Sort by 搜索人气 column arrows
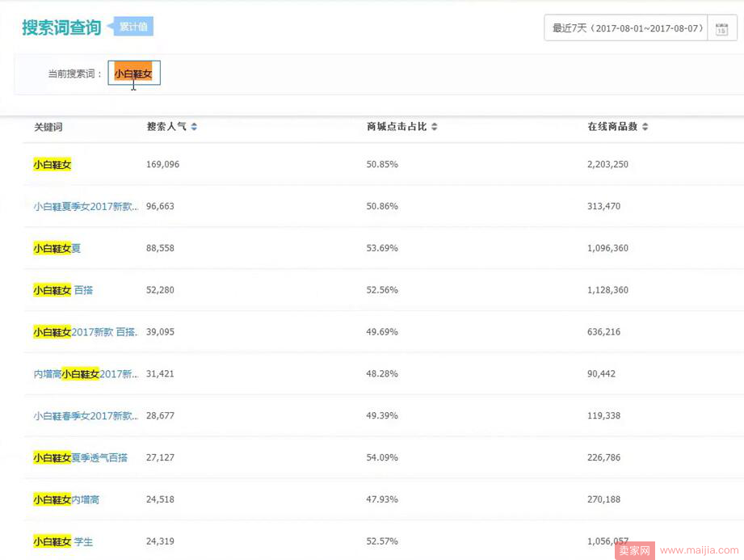The width and height of the screenshot is (744, 560). tap(194, 127)
